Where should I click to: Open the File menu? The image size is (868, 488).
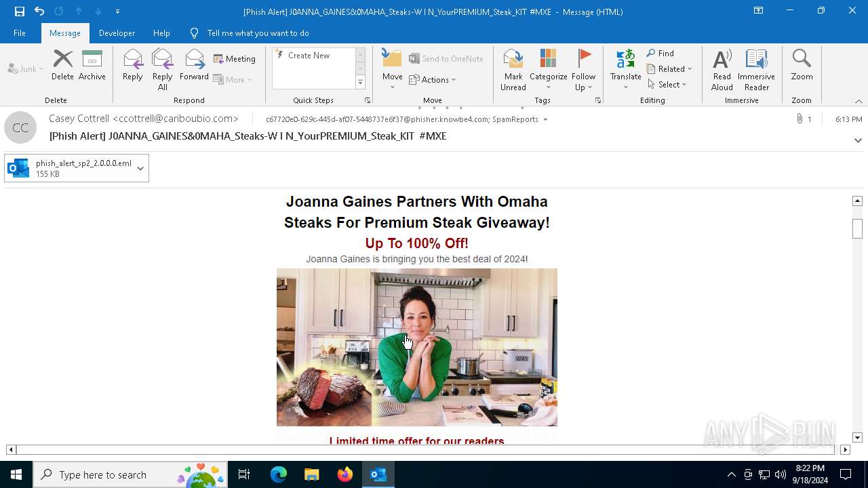(20, 33)
